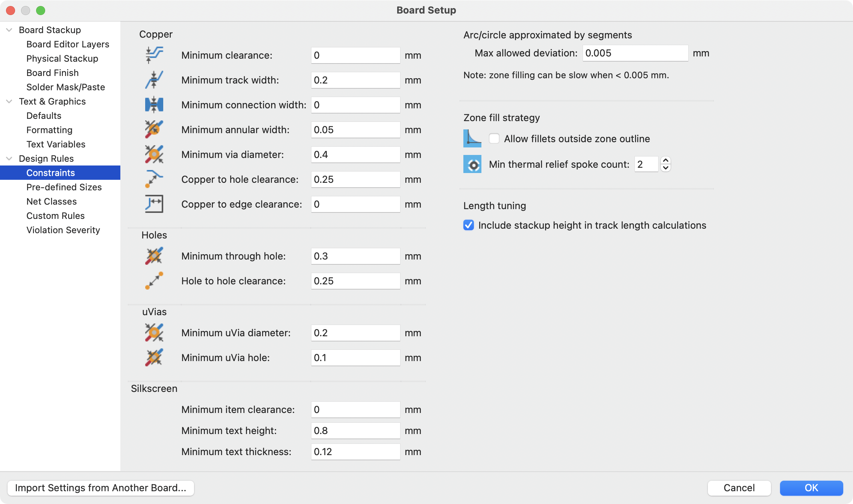This screenshot has height=504, width=853.
Task: Click the minimum clearance icon
Action: click(154, 55)
